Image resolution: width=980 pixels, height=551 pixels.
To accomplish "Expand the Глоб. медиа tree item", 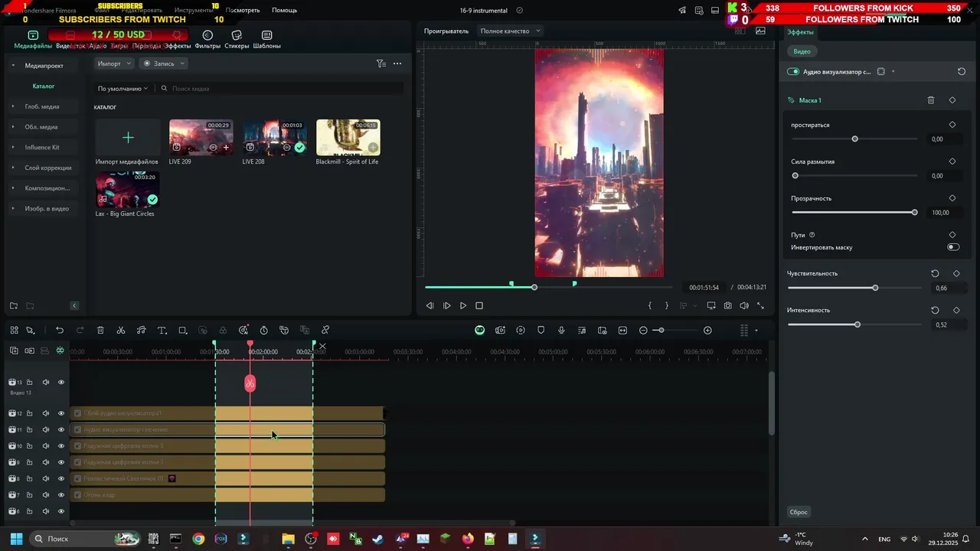I will pos(13,106).
